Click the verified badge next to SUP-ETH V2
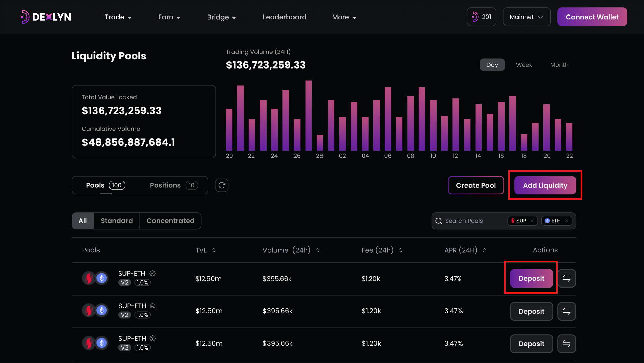 [x=152, y=273]
